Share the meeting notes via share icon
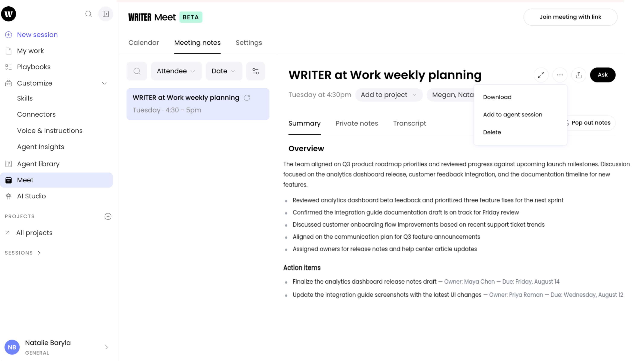Viewport: 644px width, 361px height. coord(579,75)
